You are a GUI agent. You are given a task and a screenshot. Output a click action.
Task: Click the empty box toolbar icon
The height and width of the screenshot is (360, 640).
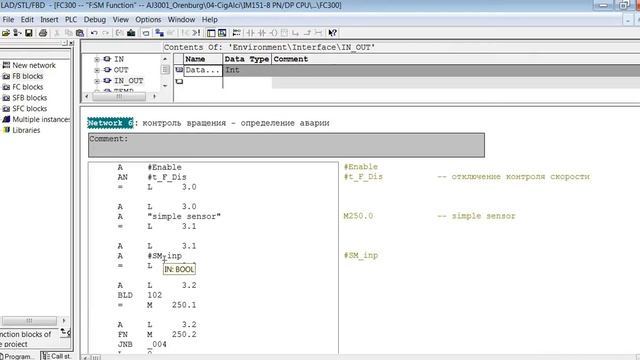tap(284, 33)
